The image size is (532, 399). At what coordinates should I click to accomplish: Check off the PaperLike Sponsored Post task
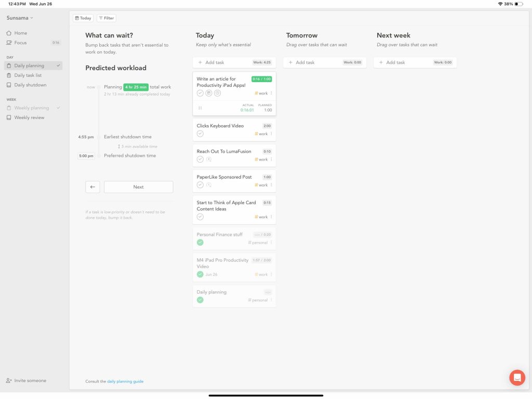pyautogui.click(x=200, y=185)
